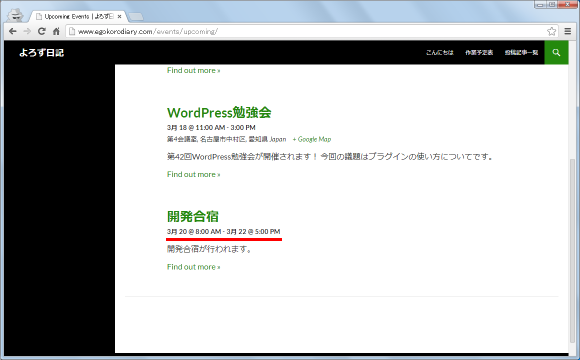Minimize the browser window

click(540, 4)
